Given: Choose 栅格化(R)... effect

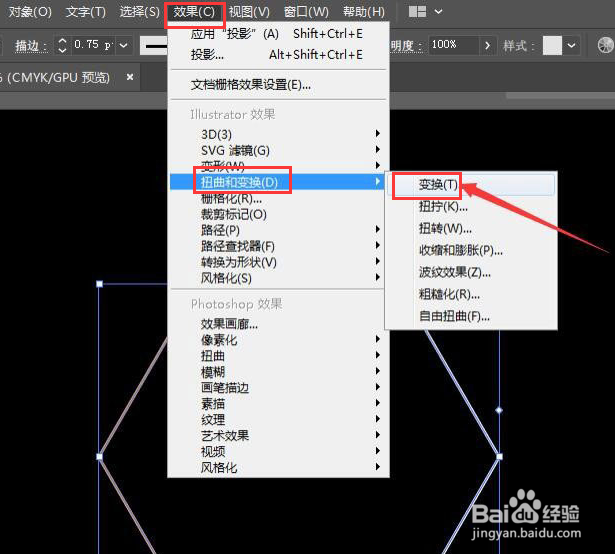Looking at the screenshot, I should tap(277, 199).
